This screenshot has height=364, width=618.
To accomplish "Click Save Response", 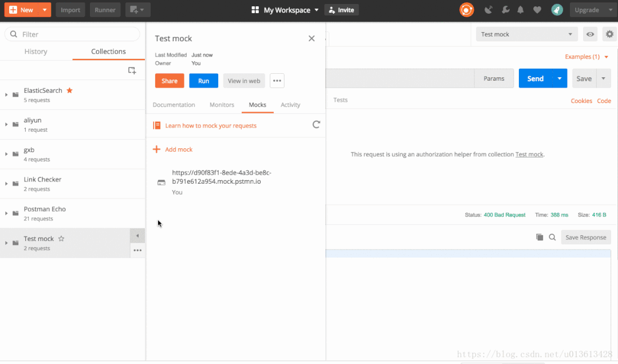I will (x=586, y=237).
